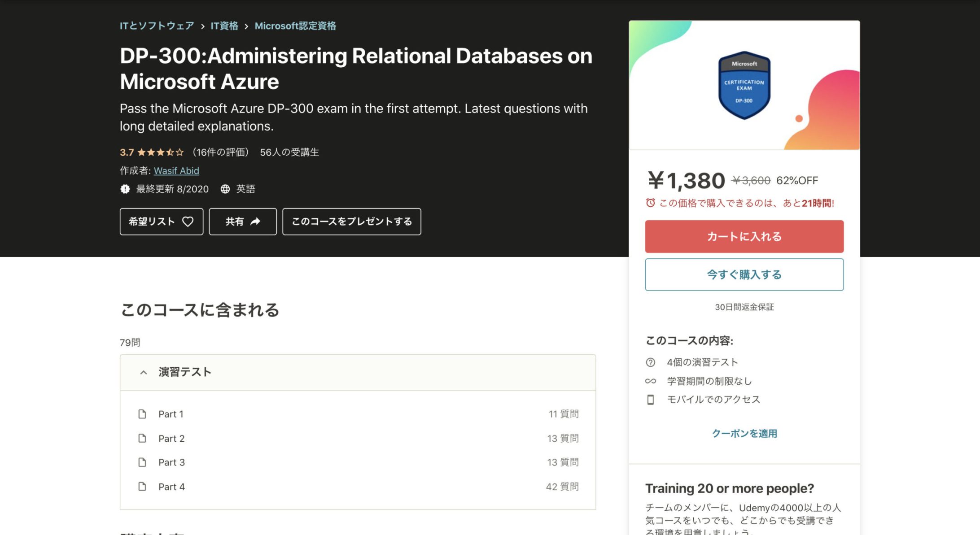The width and height of the screenshot is (980, 535).
Task: Click the heart icon on 希望リスト button
Action: pyautogui.click(x=188, y=222)
